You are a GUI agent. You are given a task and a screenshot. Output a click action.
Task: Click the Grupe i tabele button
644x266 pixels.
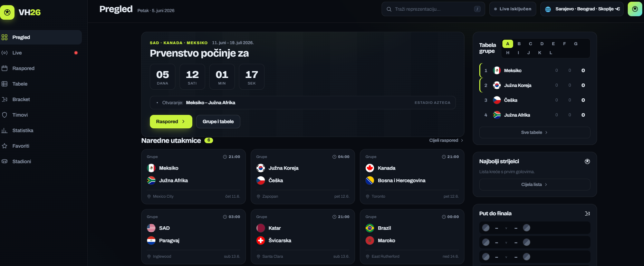click(x=218, y=121)
